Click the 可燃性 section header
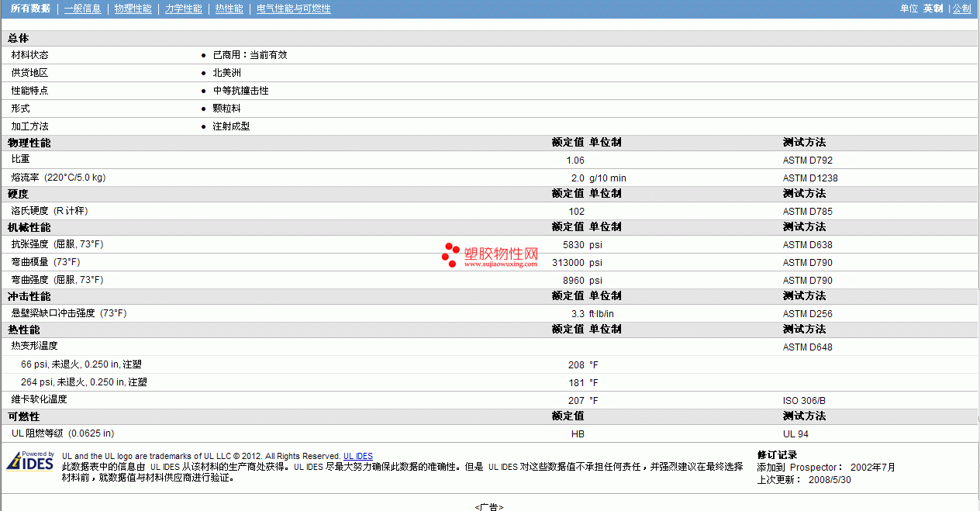Image resolution: width=980 pixels, height=511 pixels. point(24,417)
